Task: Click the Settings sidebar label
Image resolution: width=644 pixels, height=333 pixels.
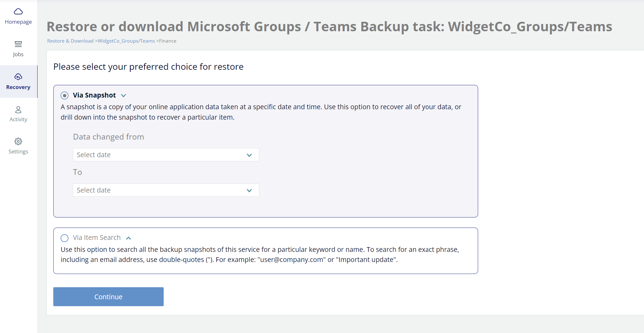Action: pos(18,152)
